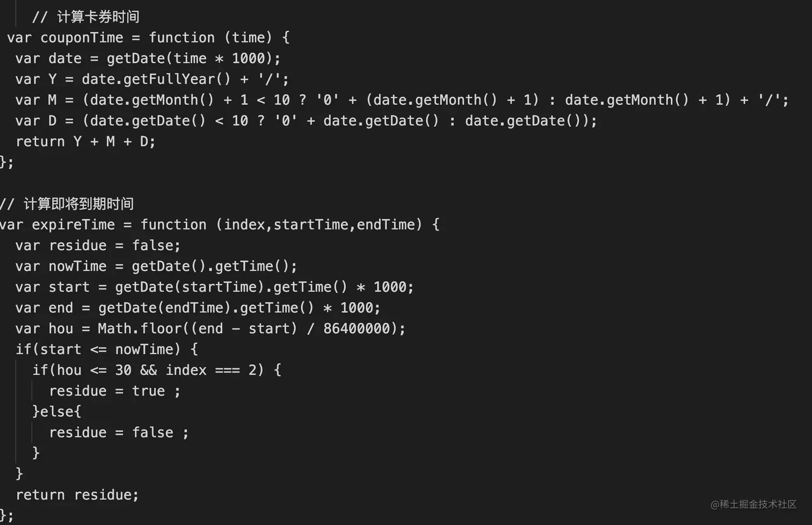Place cursor on the 86400000 number
Image resolution: width=812 pixels, height=525 pixels.
tap(356, 328)
